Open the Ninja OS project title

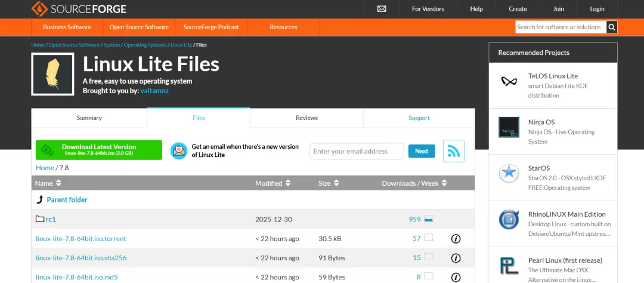coord(541,122)
